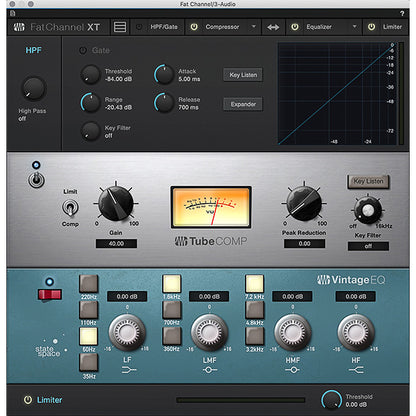This screenshot has height=416, width=416.
Task: Select the 7.2kHz HMF frequency button
Action: point(255,283)
